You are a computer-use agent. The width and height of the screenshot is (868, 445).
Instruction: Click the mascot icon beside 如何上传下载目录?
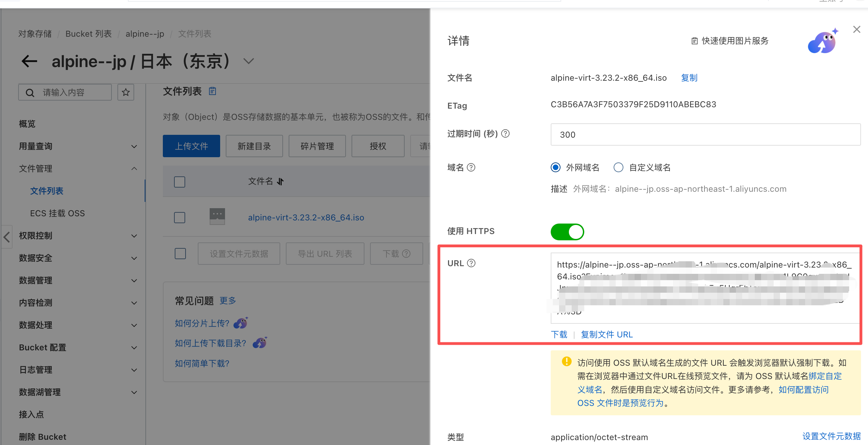click(260, 343)
